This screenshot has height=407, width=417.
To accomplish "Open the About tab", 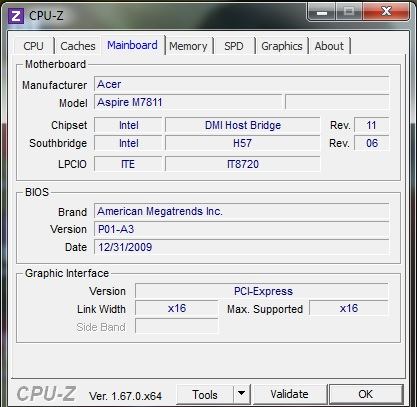I will [329, 46].
